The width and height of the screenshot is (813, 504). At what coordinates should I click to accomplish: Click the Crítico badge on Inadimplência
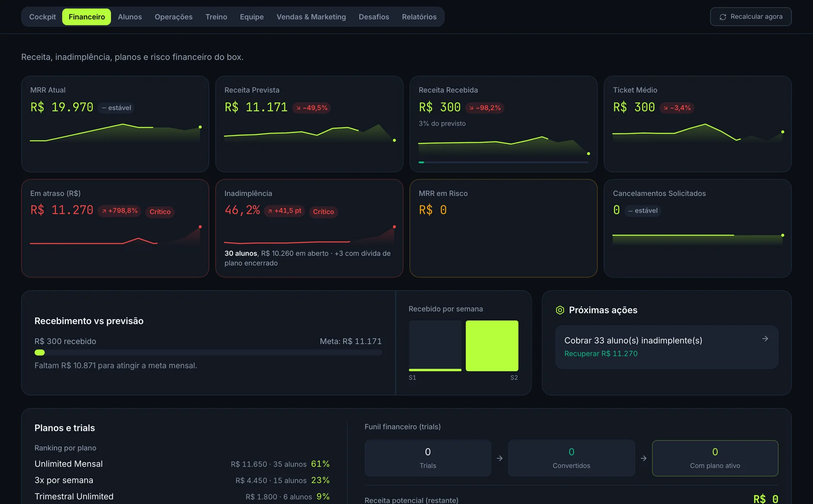[x=324, y=212]
